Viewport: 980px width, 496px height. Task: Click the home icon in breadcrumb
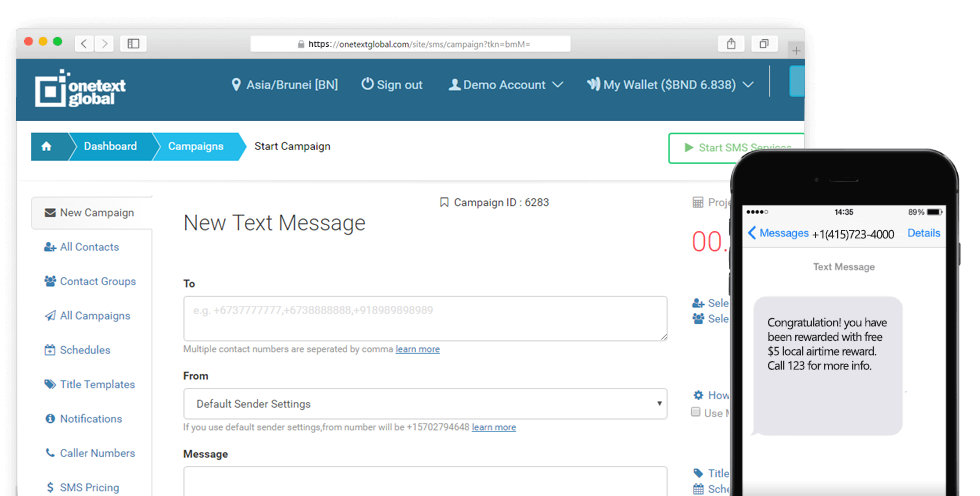point(46,146)
